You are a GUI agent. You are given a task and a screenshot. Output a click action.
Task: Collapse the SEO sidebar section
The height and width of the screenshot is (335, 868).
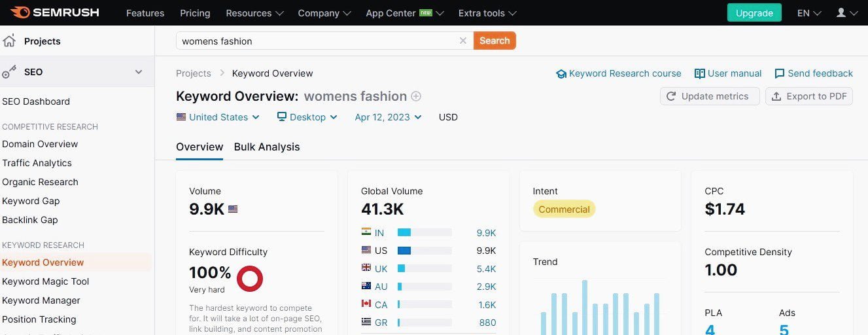point(139,72)
